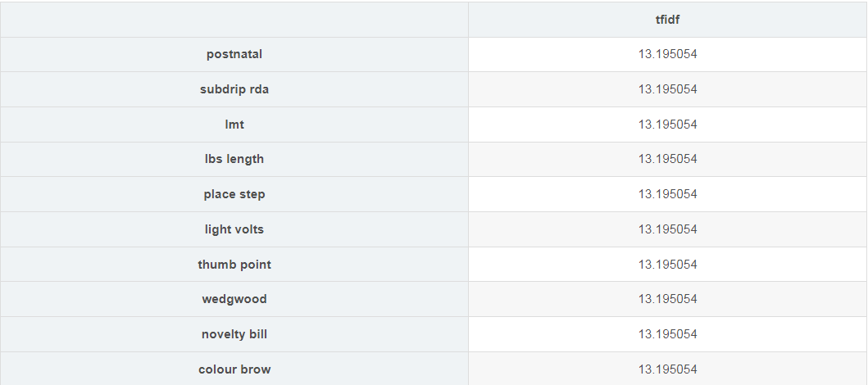Click the tfidf value for wedgwood

667,299
